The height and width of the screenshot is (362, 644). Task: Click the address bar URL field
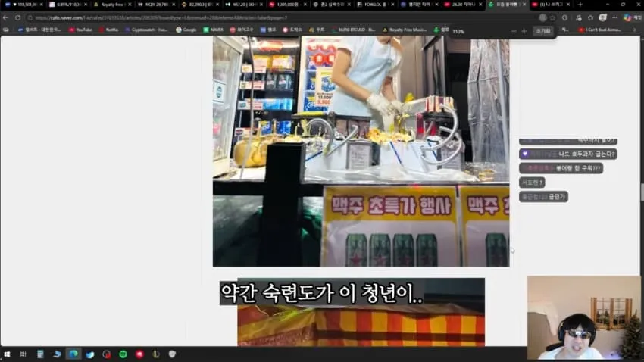(x=280, y=17)
